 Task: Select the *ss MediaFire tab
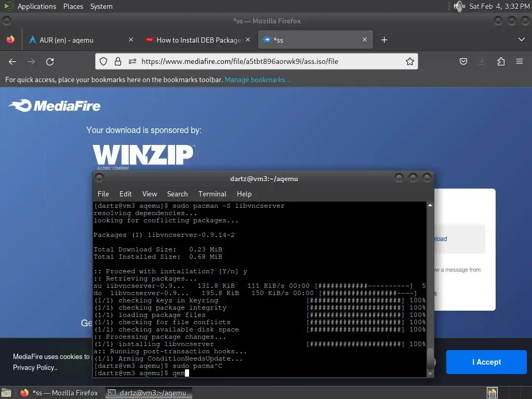coord(315,39)
